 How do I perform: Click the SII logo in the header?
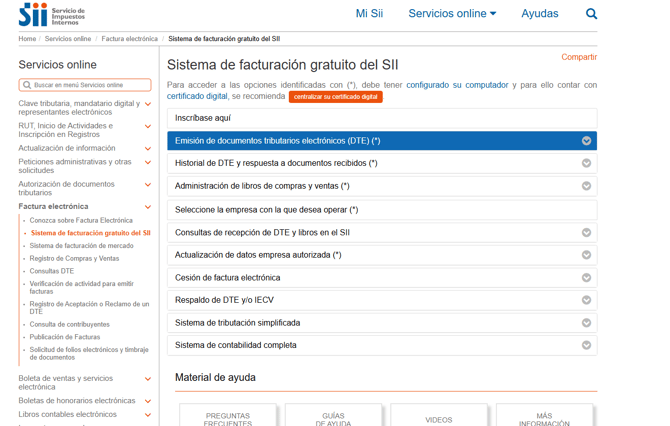point(52,15)
